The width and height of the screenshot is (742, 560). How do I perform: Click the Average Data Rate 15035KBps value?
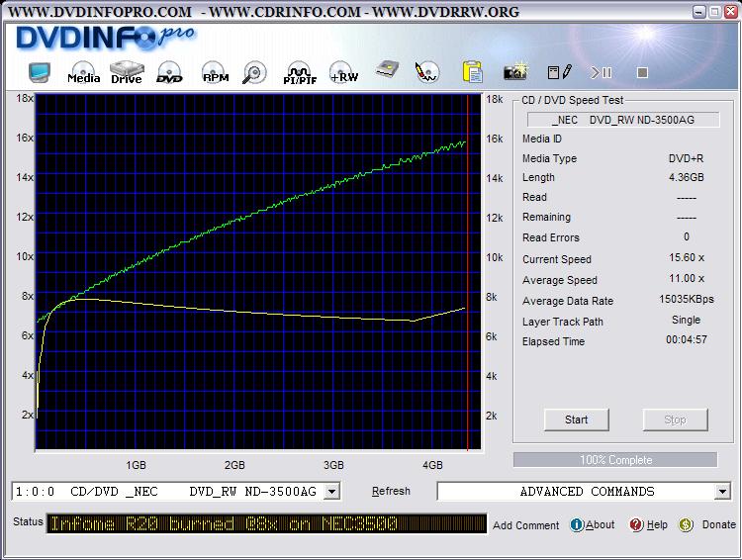click(x=687, y=299)
